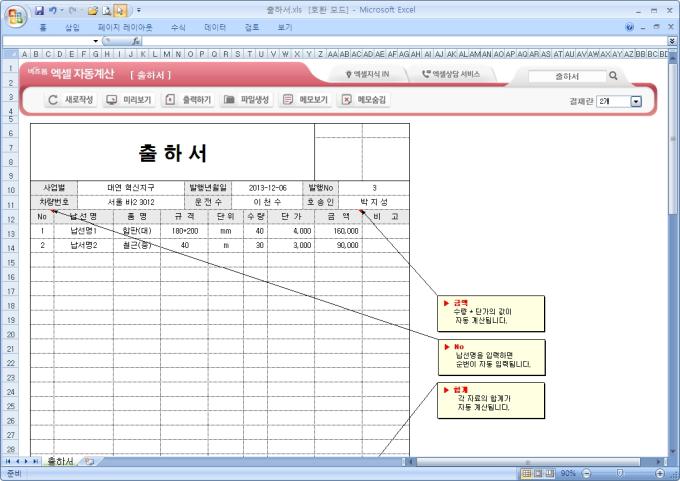This screenshot has width=680, height=481.
Task: Click the 엑셀지식 IN link
Action: (367, 75)
